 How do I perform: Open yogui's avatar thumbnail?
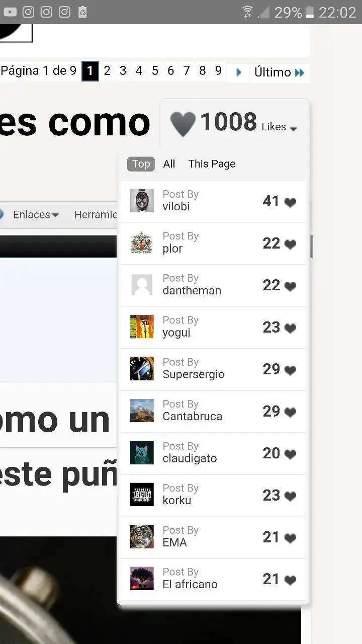pyautogui.click(x=142, y=327)
